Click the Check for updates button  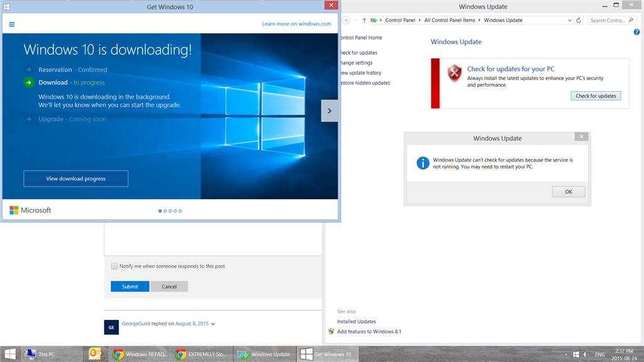point(596,96)
